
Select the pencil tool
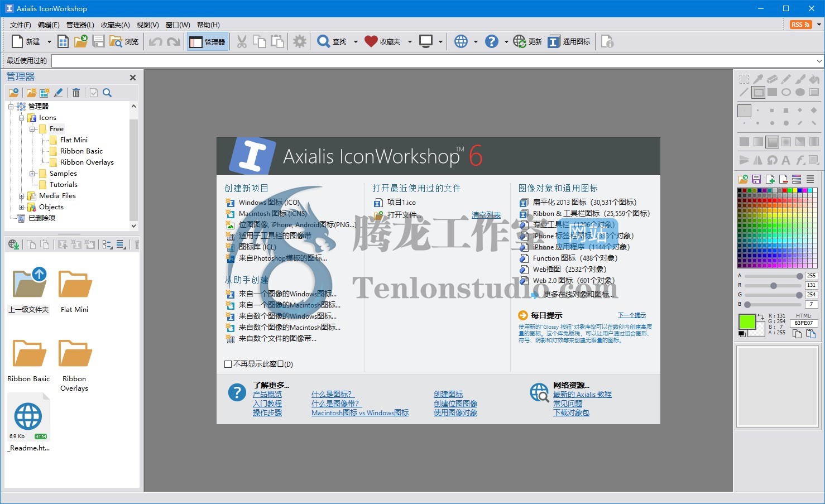pyautogui.click(x=786, y=79)
